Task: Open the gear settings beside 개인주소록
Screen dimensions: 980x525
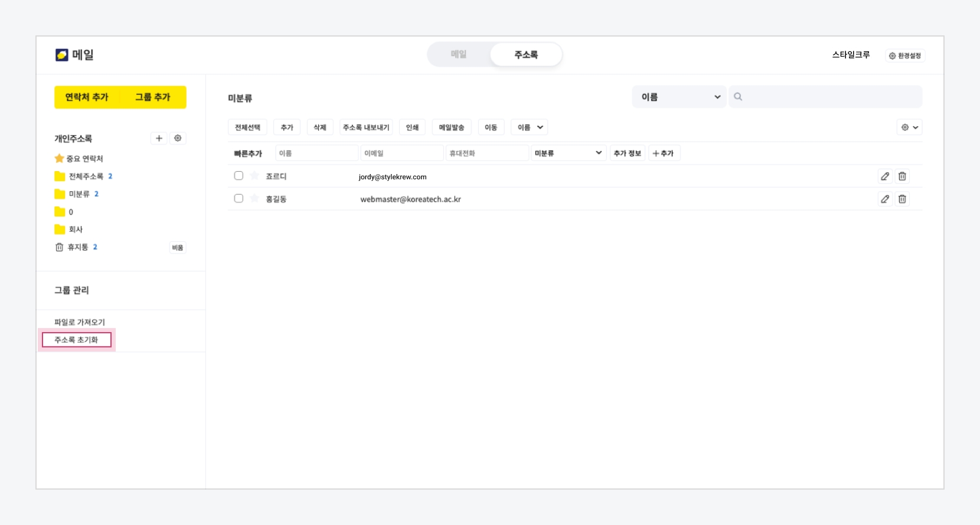Action: tap(178, 139)
